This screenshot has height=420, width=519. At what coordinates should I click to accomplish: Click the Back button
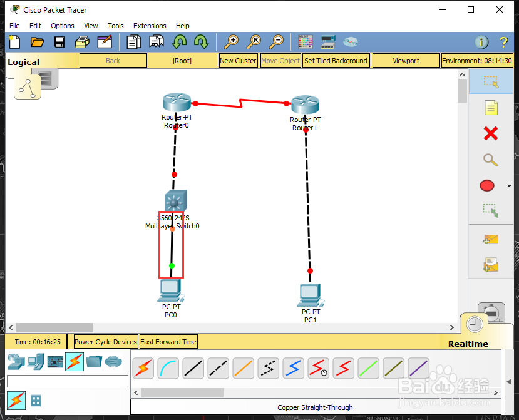[113, 61]
